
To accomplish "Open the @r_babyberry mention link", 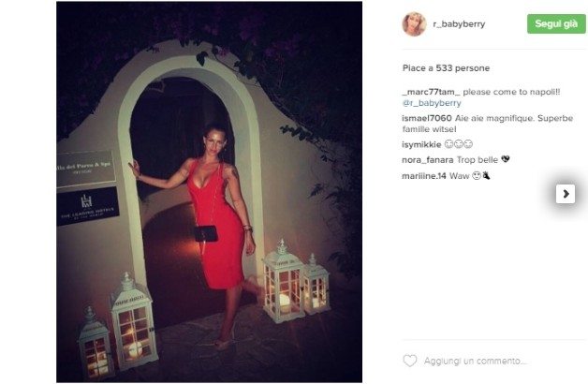I will (432, 103).
